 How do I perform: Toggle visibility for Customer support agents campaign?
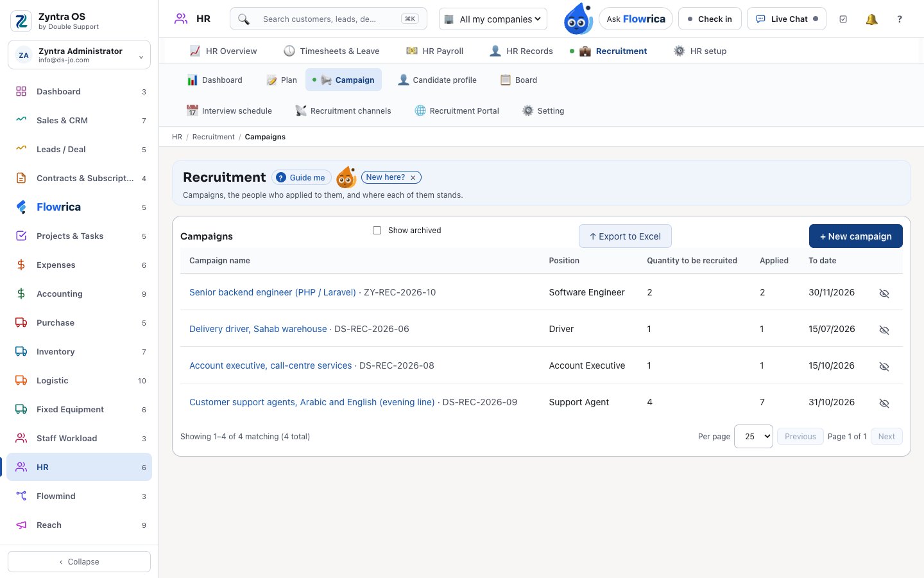[884, 403]
